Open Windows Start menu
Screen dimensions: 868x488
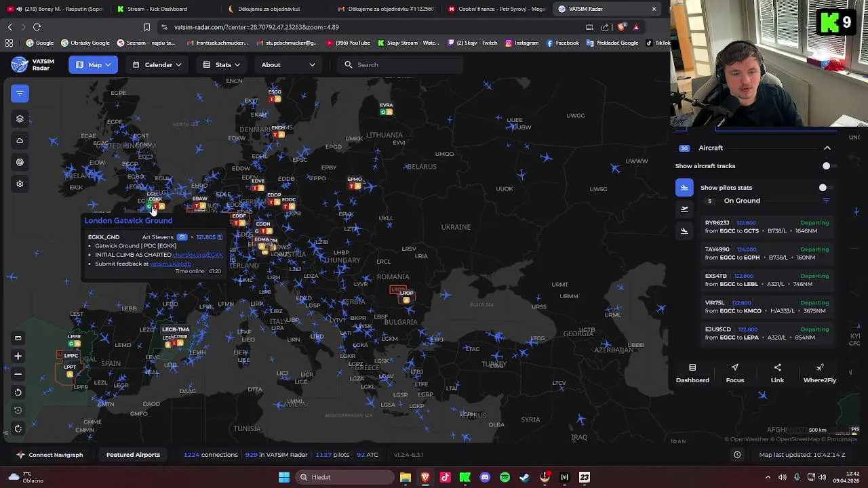[284, 477]
